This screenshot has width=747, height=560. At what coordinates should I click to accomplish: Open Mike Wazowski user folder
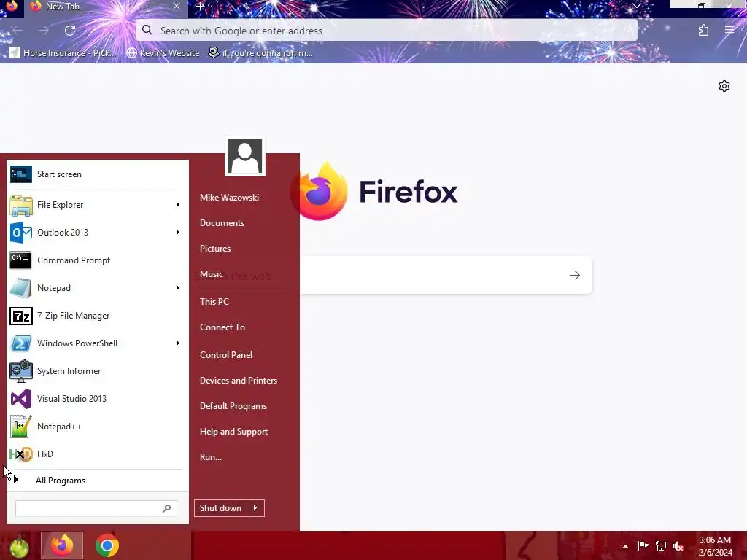click(229, 197)
